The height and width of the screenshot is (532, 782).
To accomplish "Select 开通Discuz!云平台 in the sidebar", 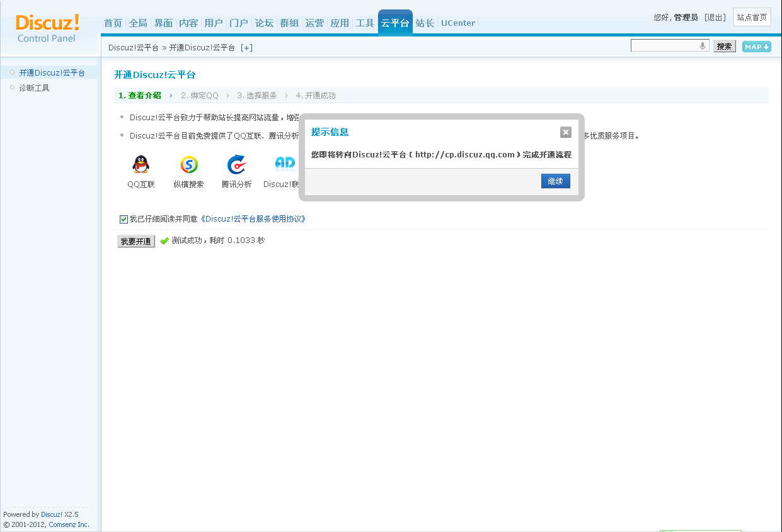I will point(52,73).
